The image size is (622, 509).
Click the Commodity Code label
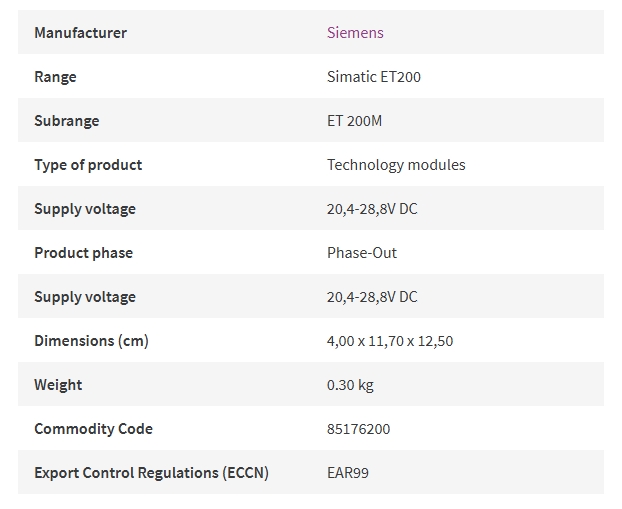[x=93, y=429]
